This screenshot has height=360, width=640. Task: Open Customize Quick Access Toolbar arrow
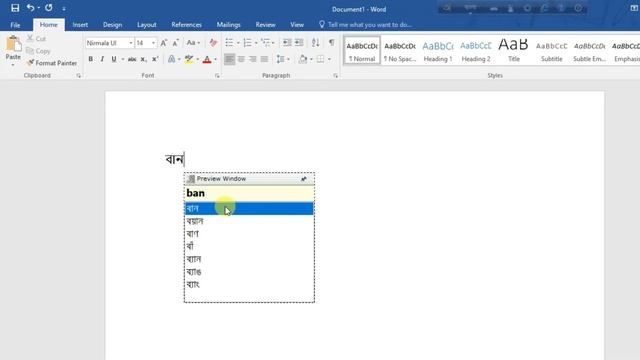64,8
